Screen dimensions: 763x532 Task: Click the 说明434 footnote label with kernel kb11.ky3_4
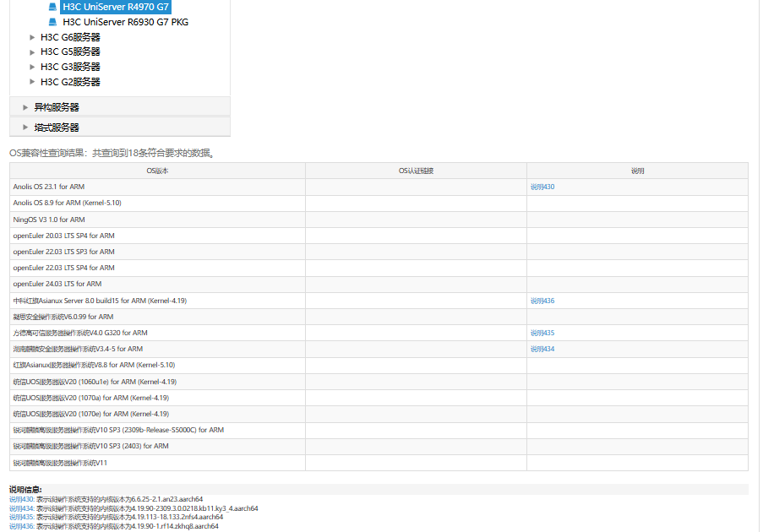[22, 508]
